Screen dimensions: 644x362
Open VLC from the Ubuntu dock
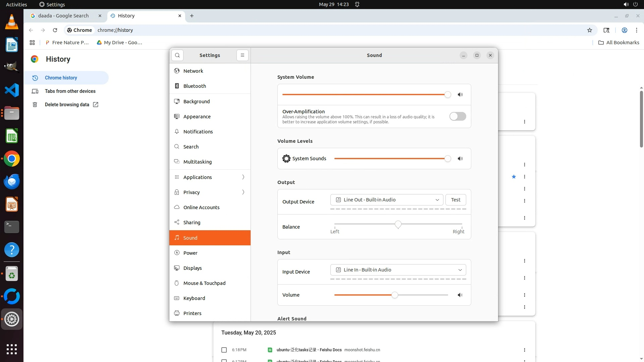pos(12,22)
